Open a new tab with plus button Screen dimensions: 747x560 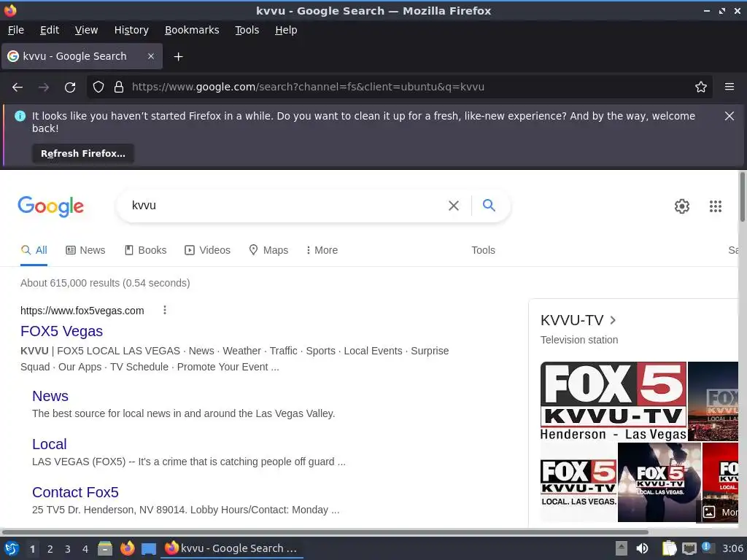[x=178, y=57]
